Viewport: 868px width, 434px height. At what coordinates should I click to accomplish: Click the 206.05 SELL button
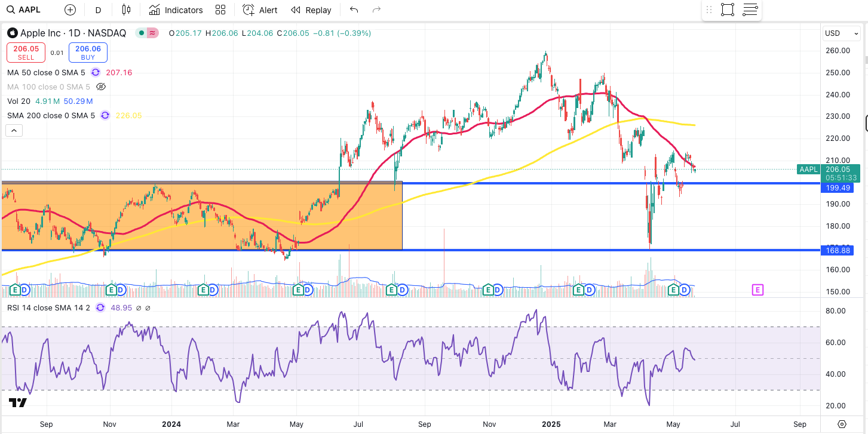point(26,53)
